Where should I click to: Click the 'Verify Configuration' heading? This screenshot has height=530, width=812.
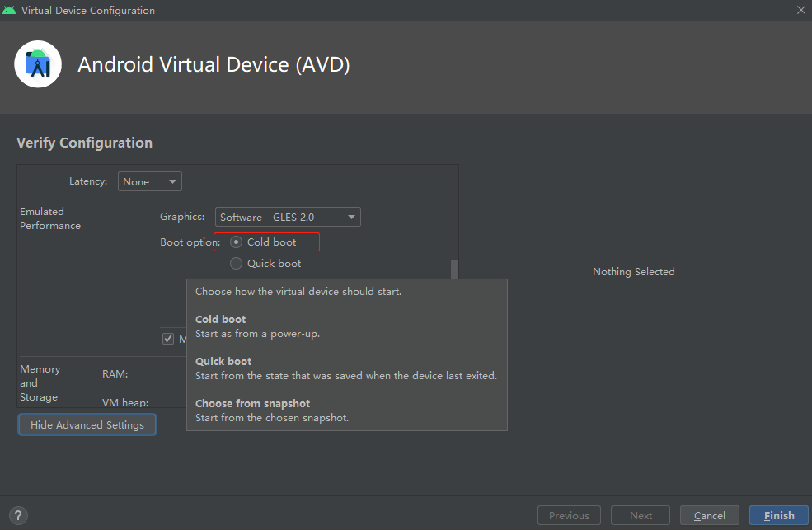84,143
